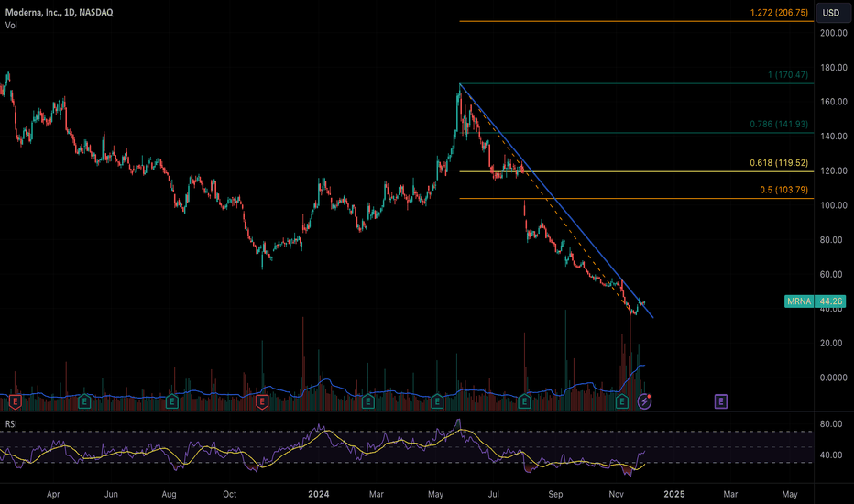This screenshot has width=854, height=504.
Task: Click the Jun label on time axis
Action: tap(111, 494)
